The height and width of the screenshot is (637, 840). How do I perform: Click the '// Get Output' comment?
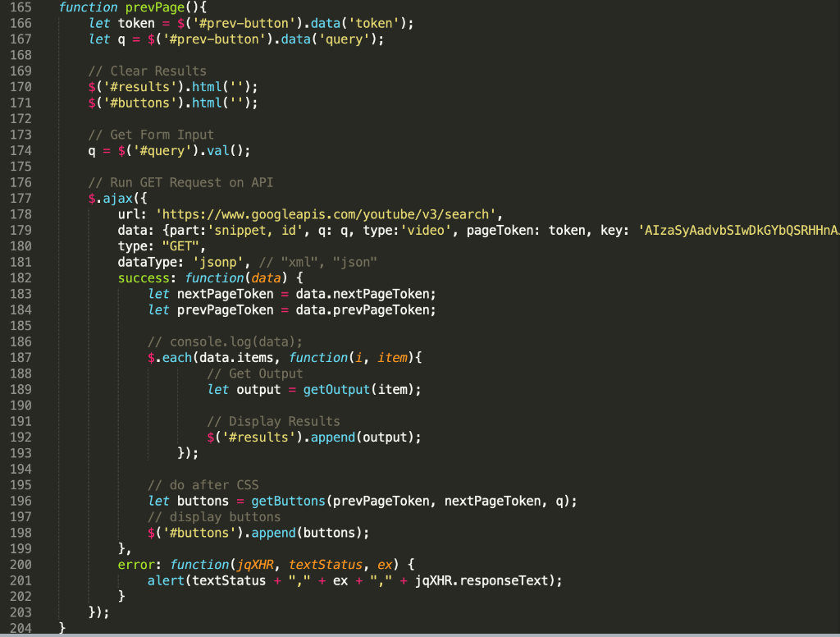tap(254, 373)
